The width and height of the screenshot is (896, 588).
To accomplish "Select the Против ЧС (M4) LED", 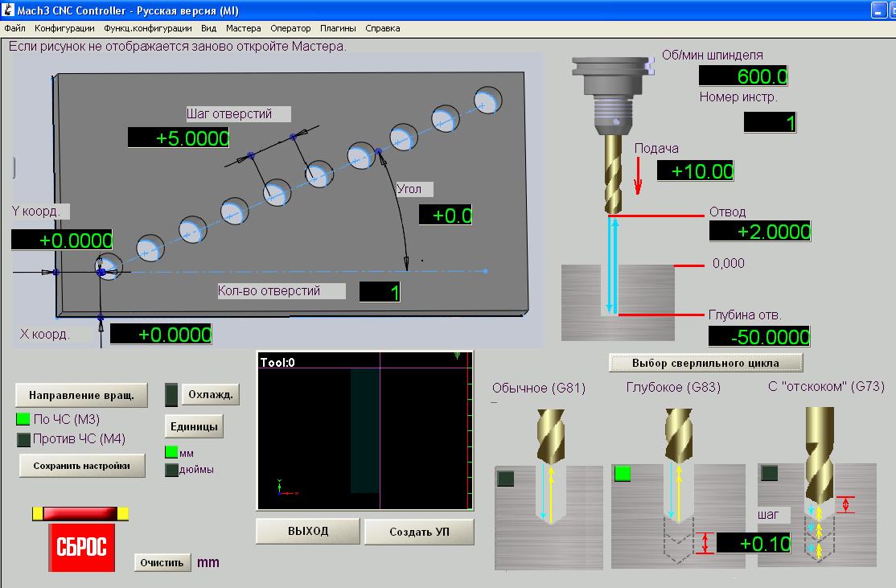I will coord(23,439).
